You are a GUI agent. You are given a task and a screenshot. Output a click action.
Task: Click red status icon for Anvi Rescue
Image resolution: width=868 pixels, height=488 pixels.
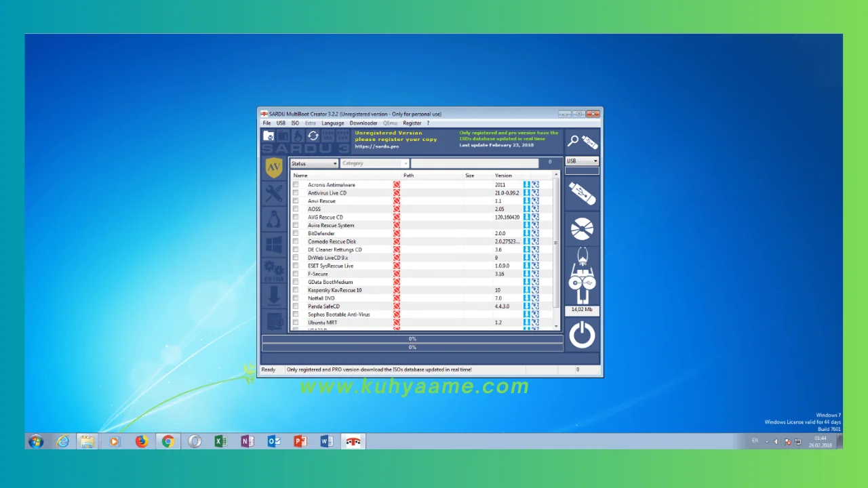click(397, 201)
